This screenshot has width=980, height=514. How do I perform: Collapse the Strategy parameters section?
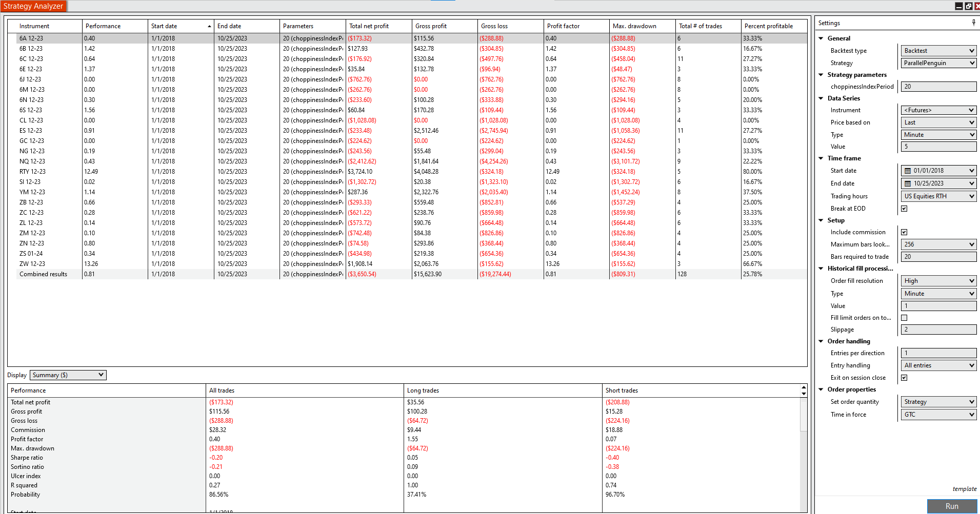[821, 75]
